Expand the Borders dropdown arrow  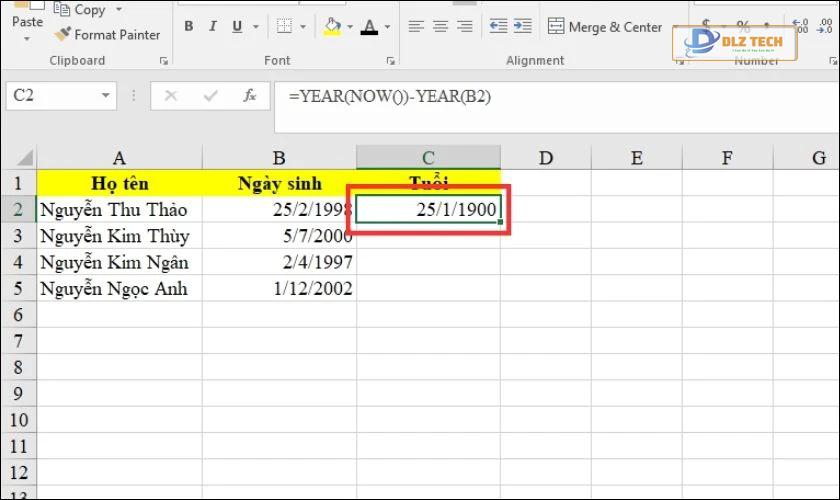click(303, 26)
